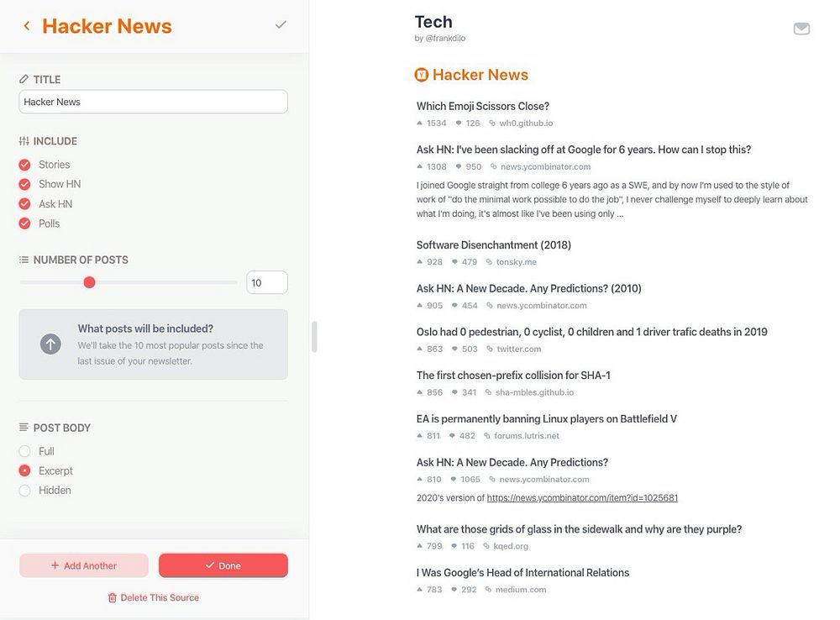Click the Title input field containing Hacker News

click(x=153, y=102)
